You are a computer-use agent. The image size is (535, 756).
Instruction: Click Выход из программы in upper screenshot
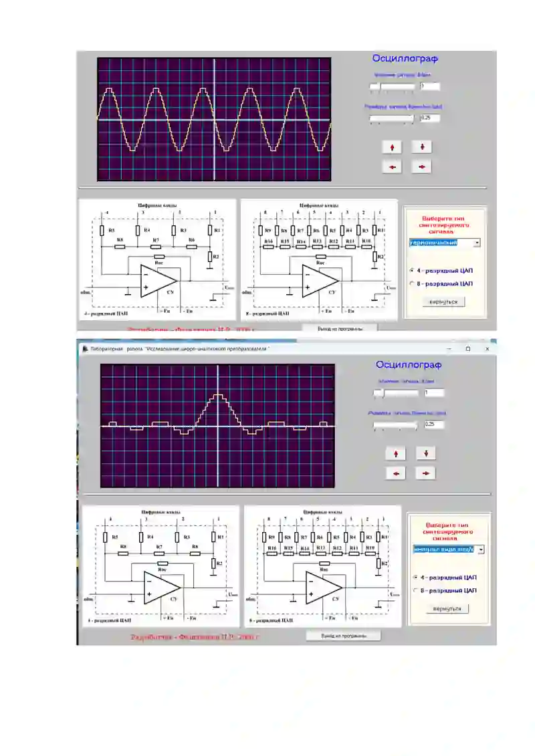(340, 328)
